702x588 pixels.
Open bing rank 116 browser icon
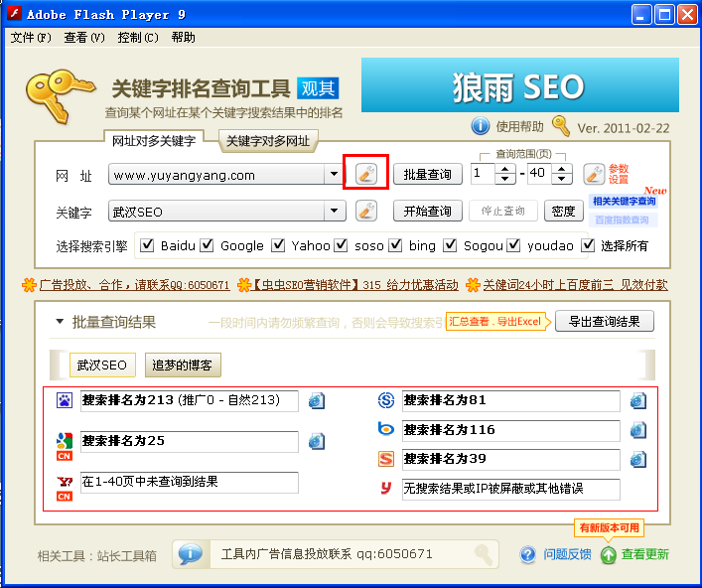pyautogui.click(x=638, y=430)
